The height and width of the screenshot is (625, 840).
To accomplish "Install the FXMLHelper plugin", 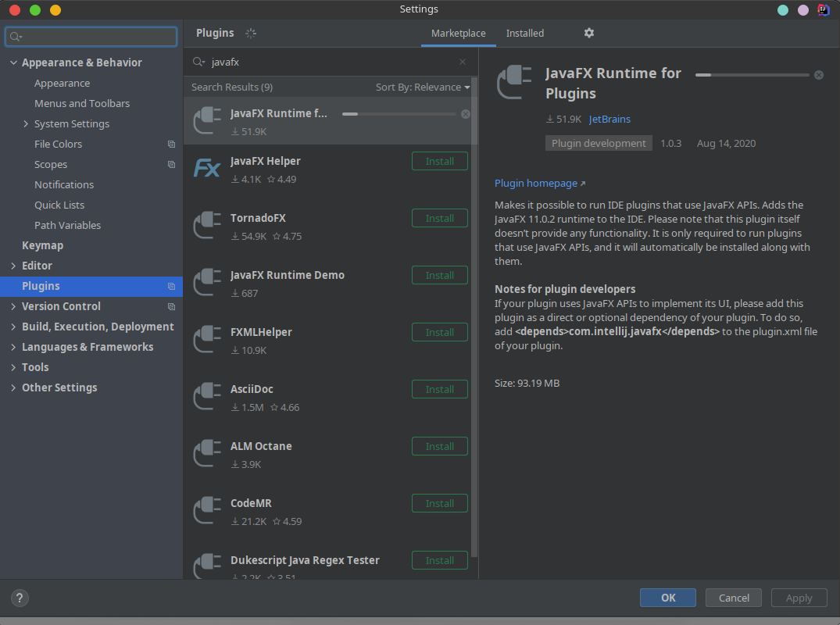I will (439, 332).
